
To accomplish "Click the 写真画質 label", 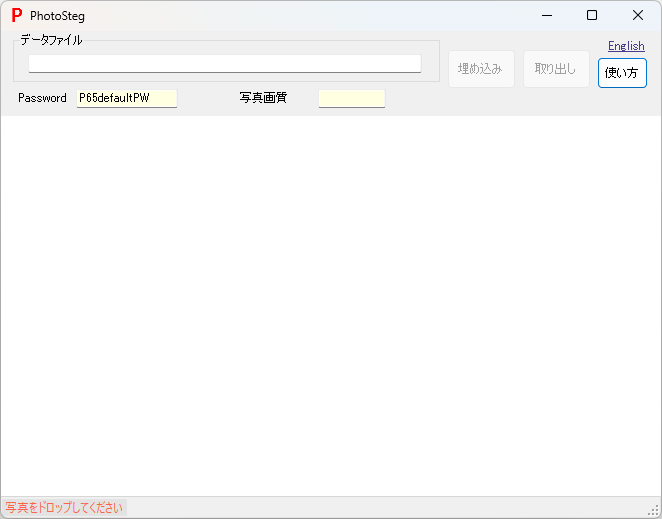I will tap(263, 98).
